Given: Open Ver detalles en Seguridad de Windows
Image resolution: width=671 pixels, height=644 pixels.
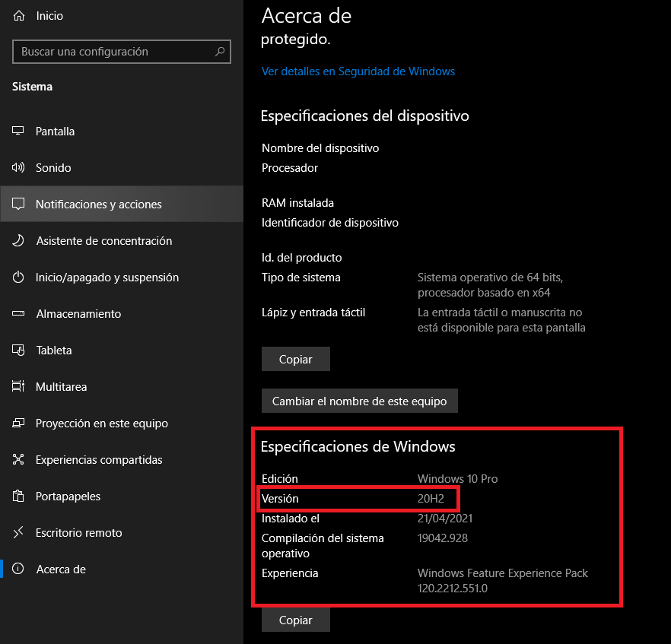Looking at the screenshot, I should pos(358,71).
